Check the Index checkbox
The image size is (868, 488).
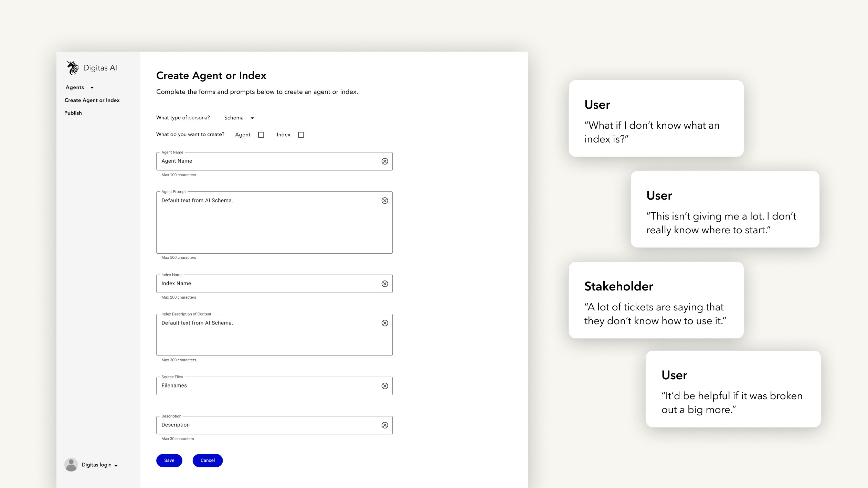[301, 135]
